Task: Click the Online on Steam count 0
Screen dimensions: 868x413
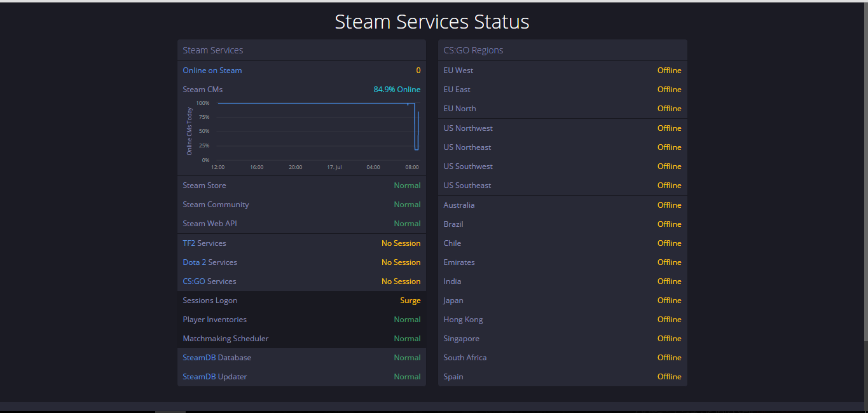Action: (418, 71)
